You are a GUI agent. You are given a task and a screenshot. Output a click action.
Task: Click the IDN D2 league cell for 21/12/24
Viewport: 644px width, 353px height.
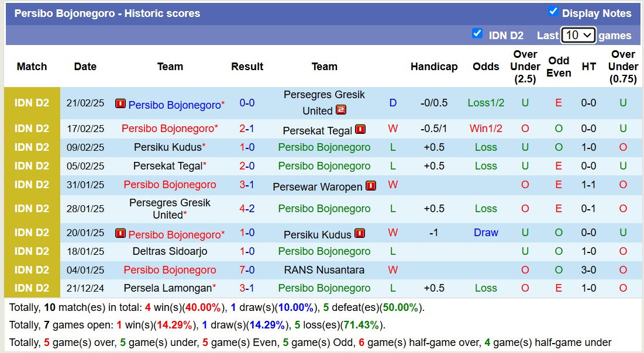click(x=32, y=288)
